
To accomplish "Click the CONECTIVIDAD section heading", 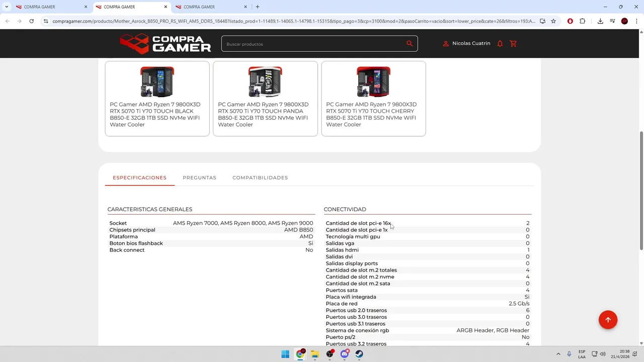I will [345, 209].
